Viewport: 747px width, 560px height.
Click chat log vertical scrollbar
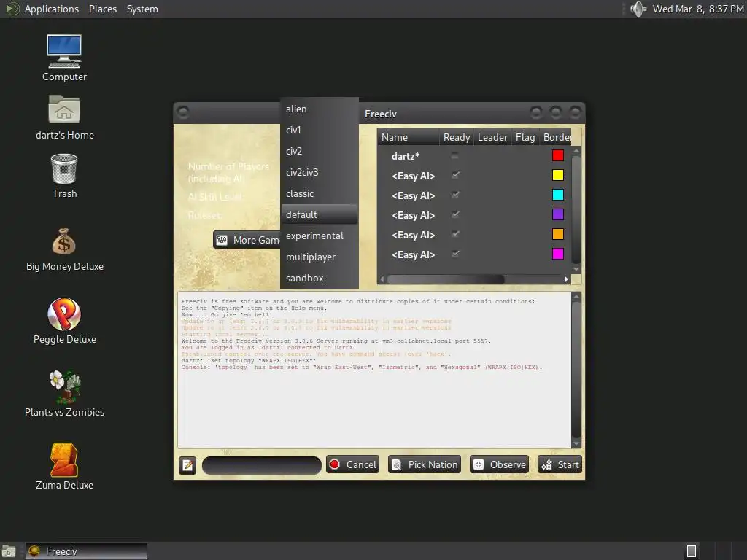(576, 368)
